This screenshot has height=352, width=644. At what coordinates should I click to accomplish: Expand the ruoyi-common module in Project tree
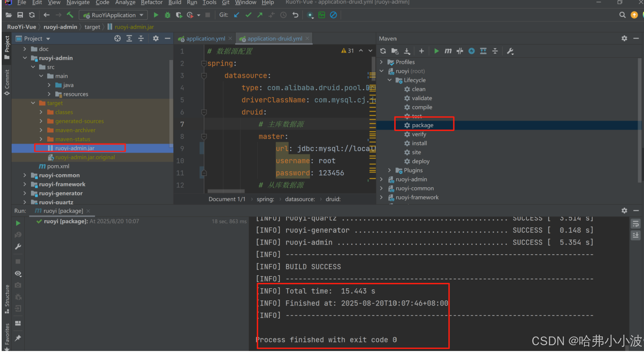pyautogui.click(x=25, y=175)
